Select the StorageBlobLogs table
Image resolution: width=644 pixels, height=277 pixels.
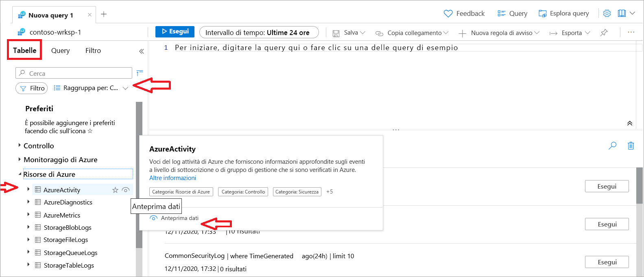(x=68, y=227)
